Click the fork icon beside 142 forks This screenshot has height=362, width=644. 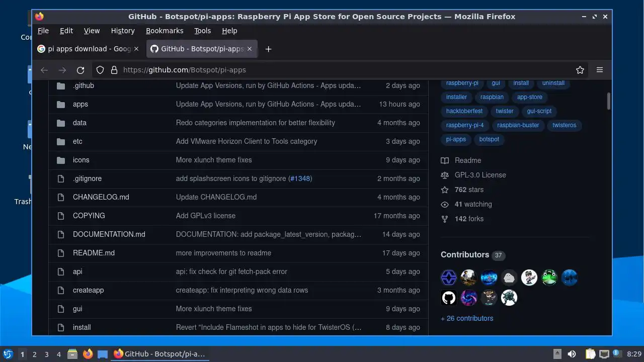445,219
